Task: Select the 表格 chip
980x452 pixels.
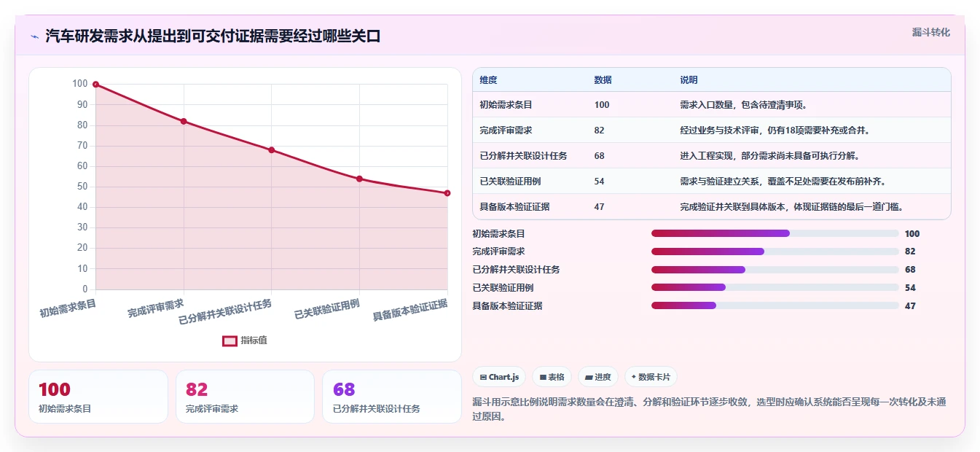Action: tap(552, 377)
